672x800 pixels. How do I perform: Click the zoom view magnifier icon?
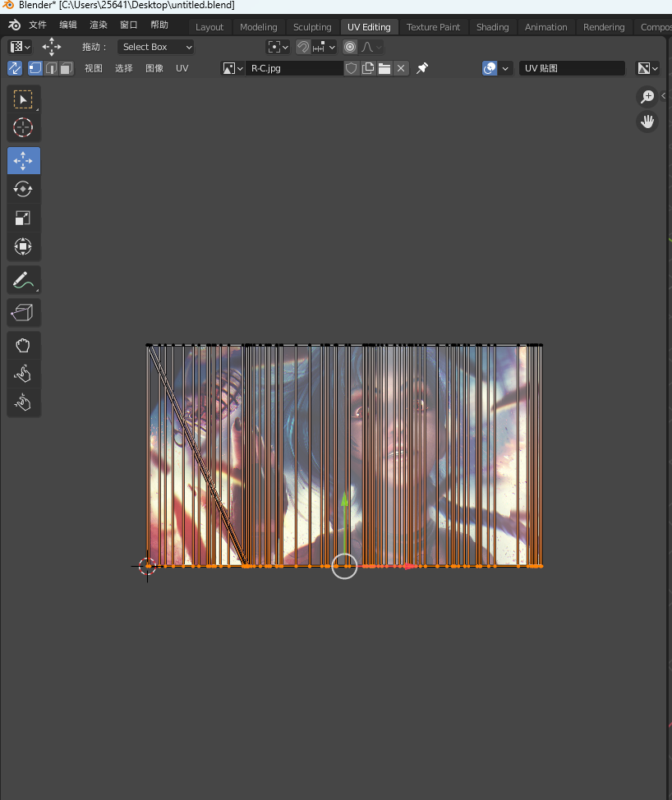[647, 96]
